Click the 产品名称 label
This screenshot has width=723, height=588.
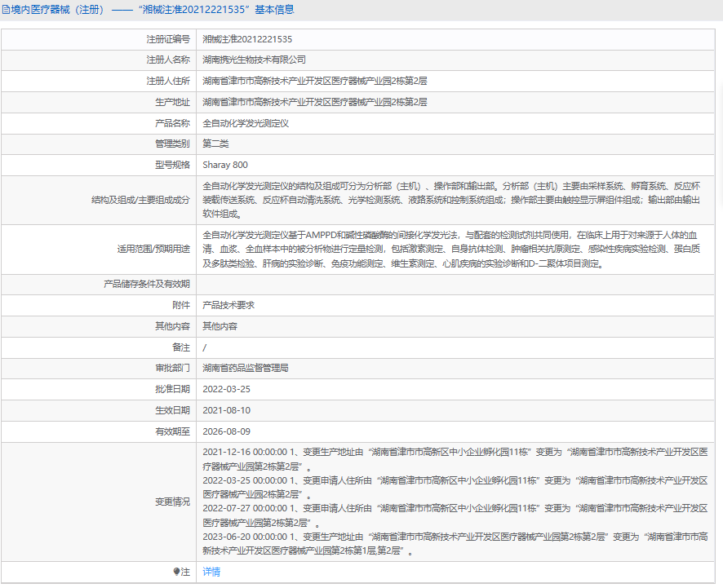(172, 123)
